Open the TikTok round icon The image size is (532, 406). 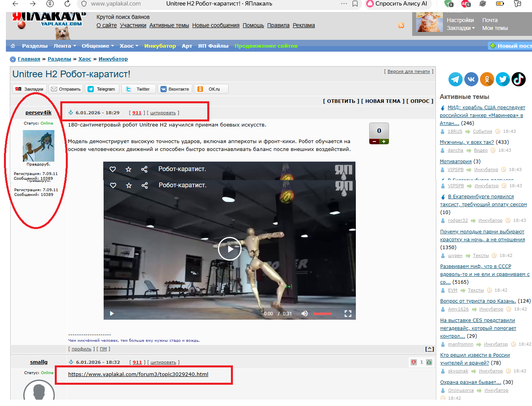click(x=519, y=79)
